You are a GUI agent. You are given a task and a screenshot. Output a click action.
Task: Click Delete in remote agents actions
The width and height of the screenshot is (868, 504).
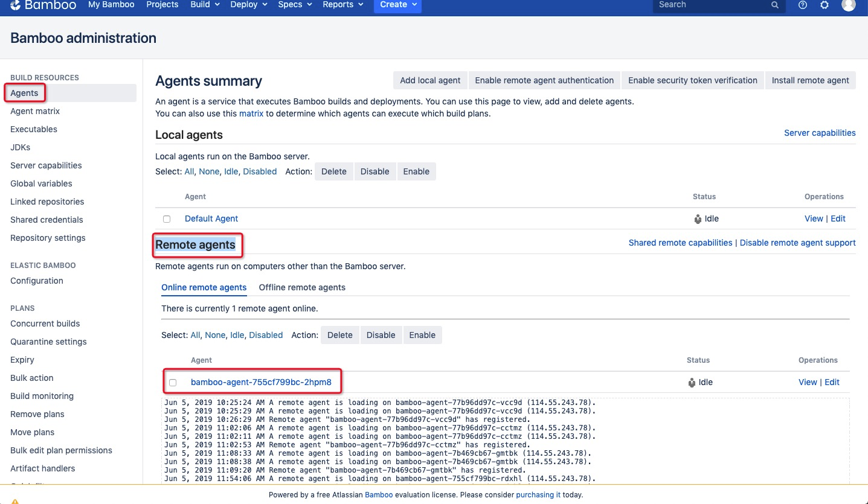[340, 335]
